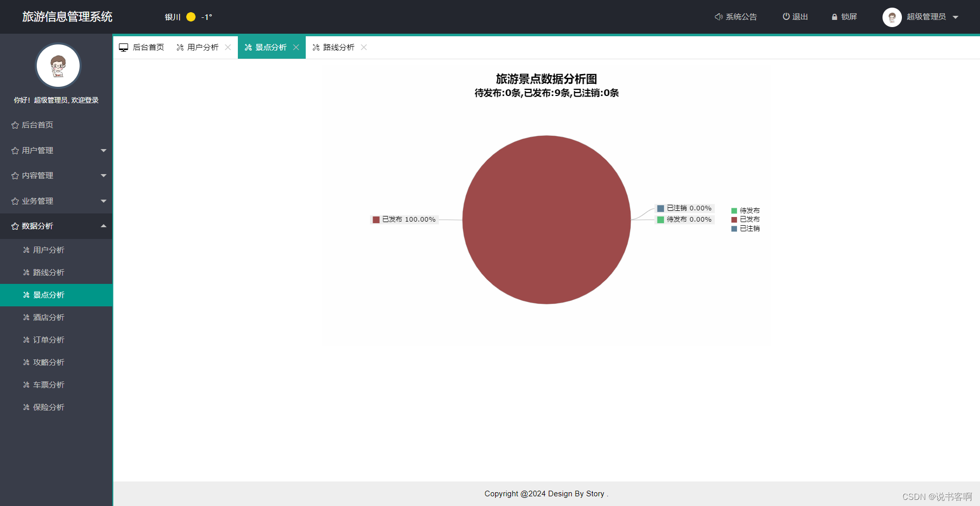This screenshot has width=980, height=506.
Task: Click tools icon on 路线分析 tab
Action: pyautogui.click(x=316, y=47)
